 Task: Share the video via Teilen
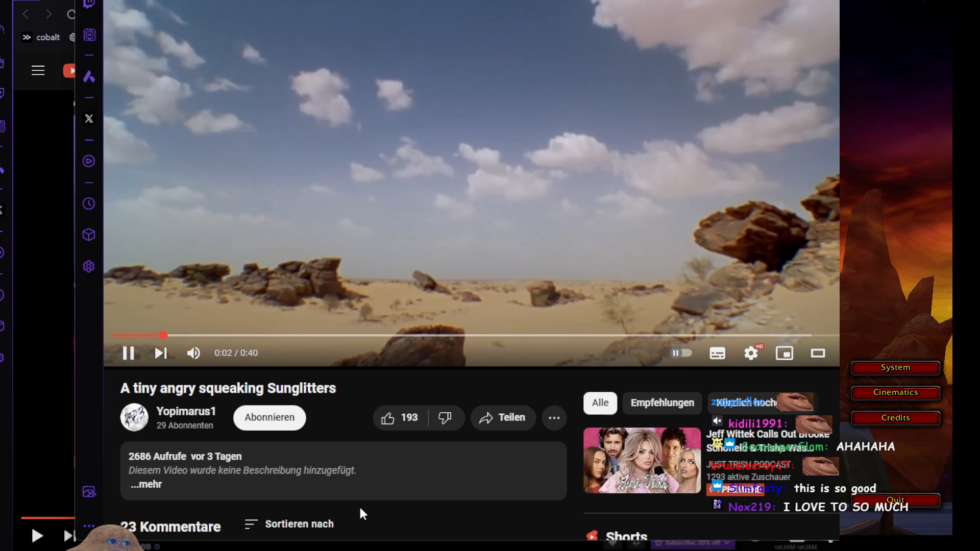point(503,418)
